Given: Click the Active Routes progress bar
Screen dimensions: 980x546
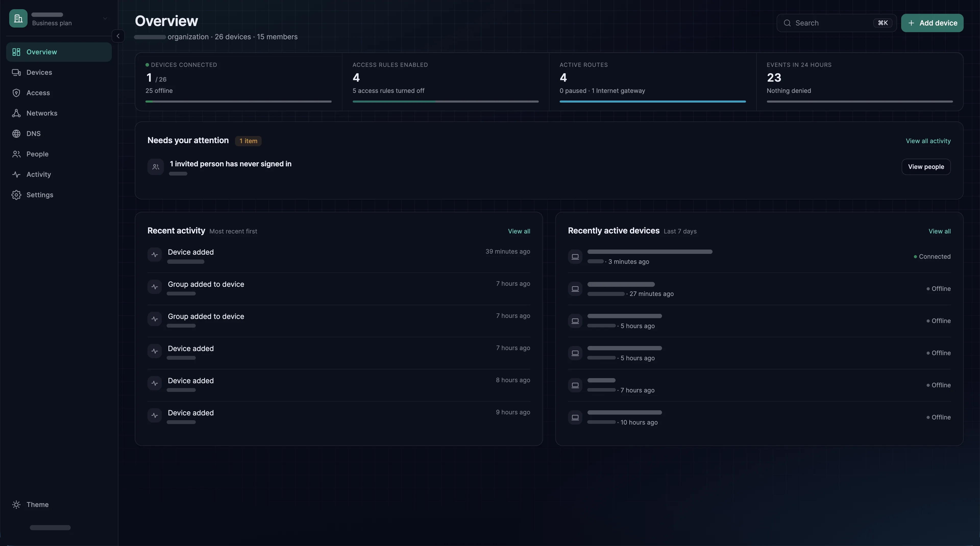Looking at the screenshot, I should point(653,102).
